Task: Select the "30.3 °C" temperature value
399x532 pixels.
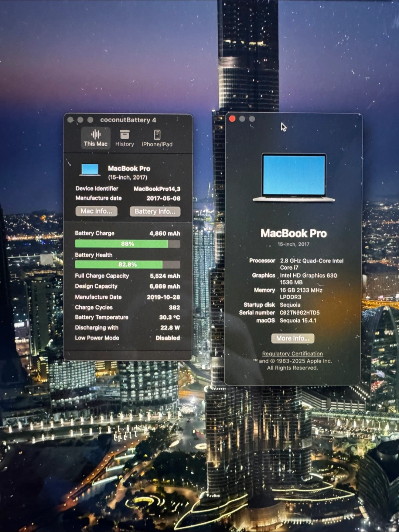Action: [170, 317]
